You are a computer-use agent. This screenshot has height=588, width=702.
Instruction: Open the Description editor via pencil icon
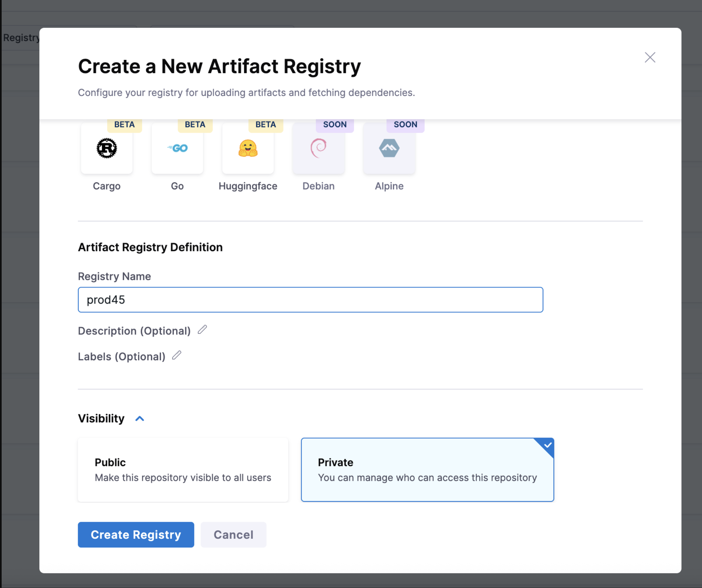tap(202, 330)
